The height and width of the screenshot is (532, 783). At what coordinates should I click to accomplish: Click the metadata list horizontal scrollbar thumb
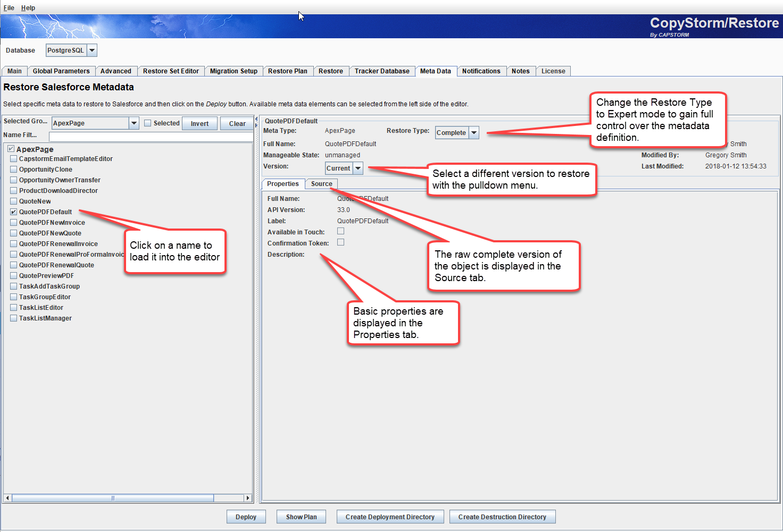click(x=113, y=498)
